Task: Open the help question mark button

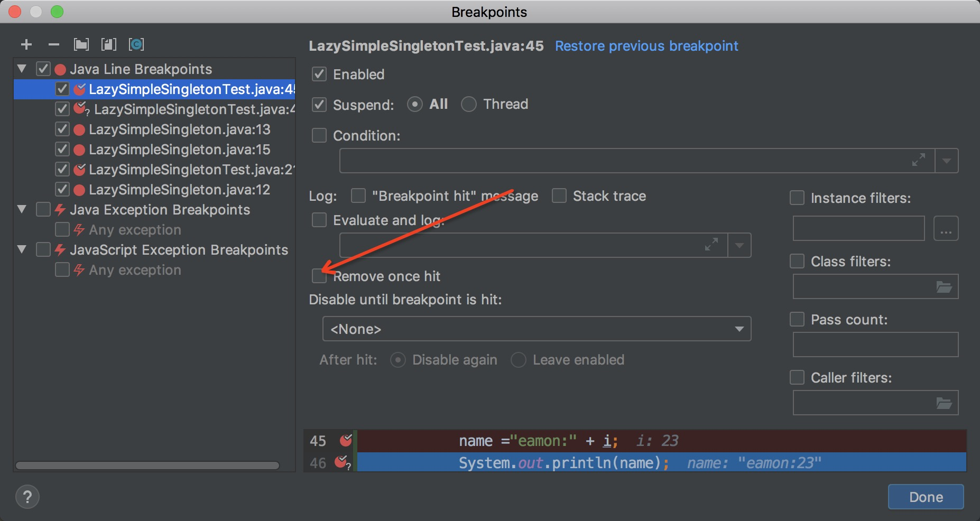Action: (27, 497)
